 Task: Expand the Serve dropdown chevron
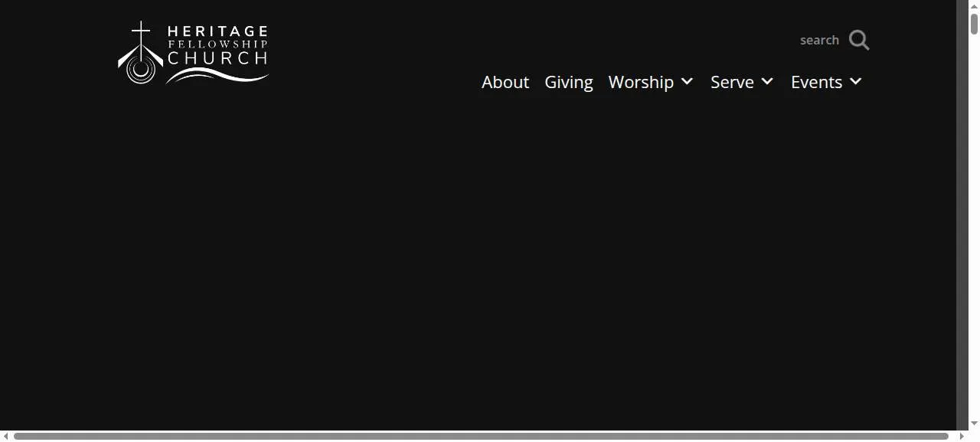click(x=767, y=81)
